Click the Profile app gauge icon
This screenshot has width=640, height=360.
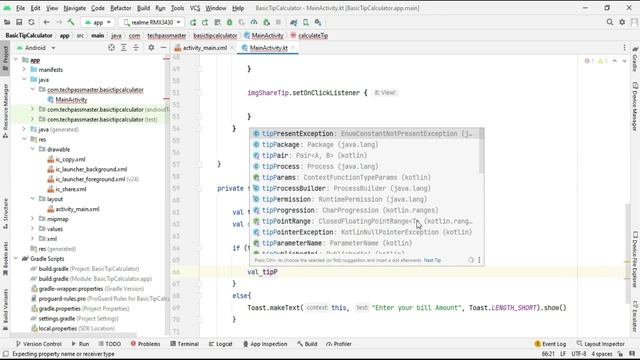coord(254,22)
